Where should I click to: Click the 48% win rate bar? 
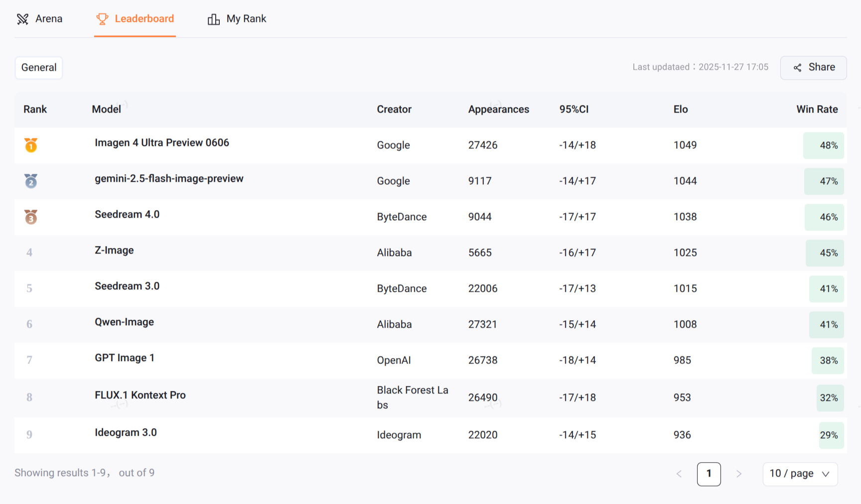pyautogui.click(x=824, y=145)
